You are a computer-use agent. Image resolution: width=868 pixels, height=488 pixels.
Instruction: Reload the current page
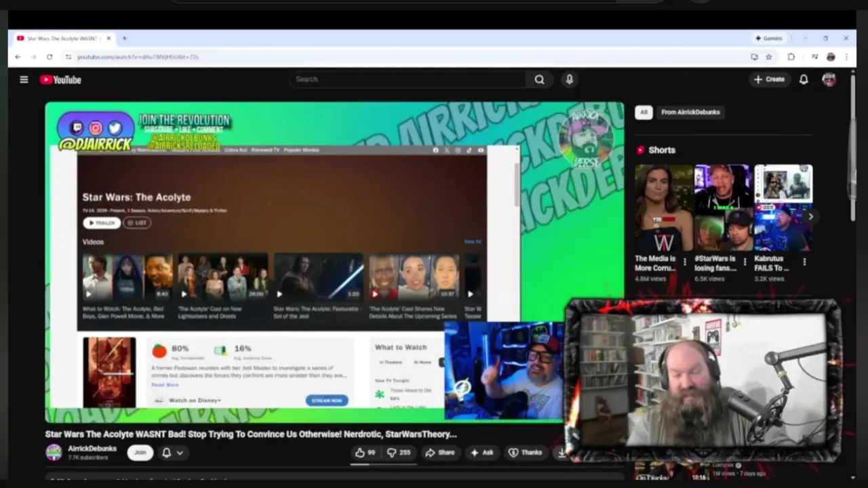[50, 57]
